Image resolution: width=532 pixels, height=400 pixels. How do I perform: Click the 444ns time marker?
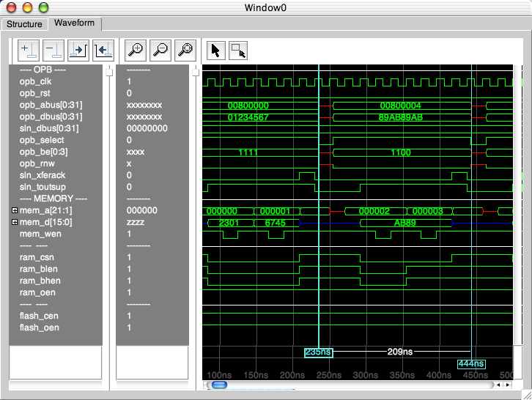pyautogui.click(x=471, y=363)
